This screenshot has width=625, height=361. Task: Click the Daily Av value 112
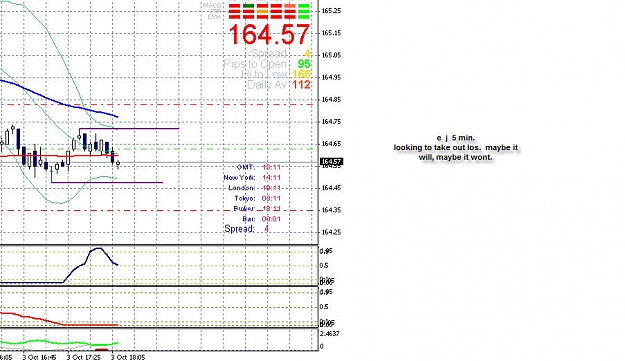point(301,84)
